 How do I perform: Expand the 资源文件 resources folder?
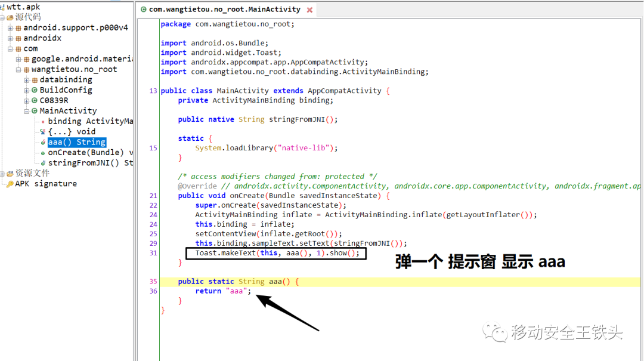2,174
